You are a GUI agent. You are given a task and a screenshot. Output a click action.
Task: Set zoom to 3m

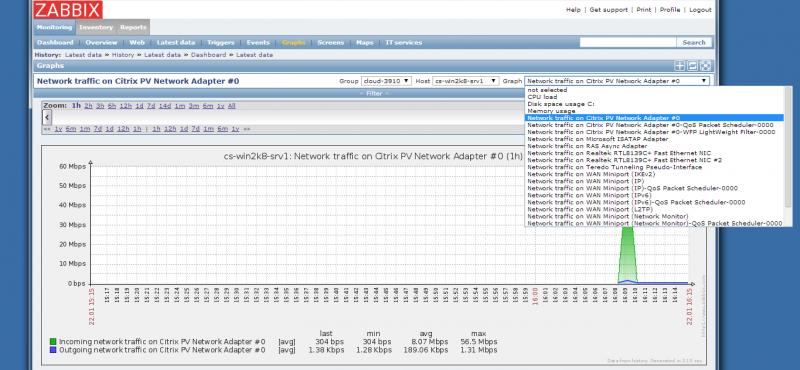(x=194, y=106)
